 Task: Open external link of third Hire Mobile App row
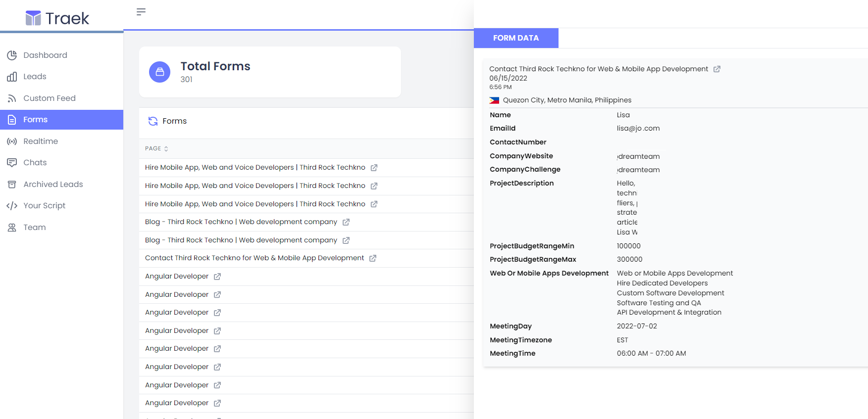point(374,204)
